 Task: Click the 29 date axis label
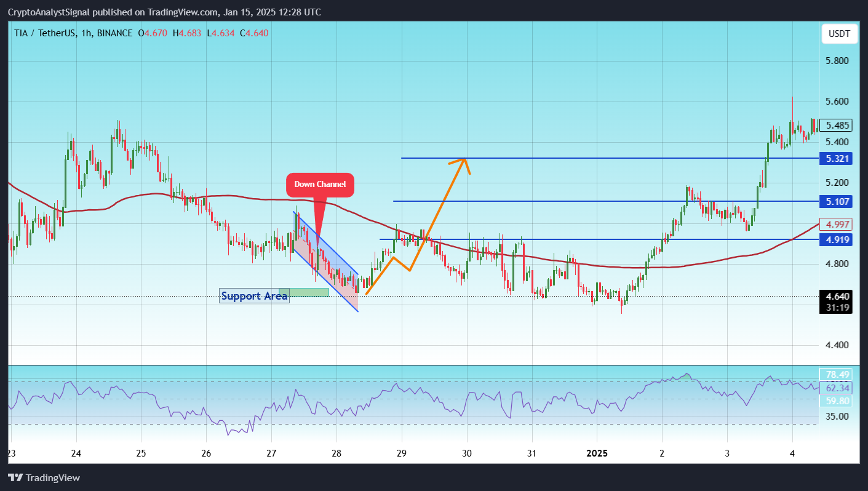[402, 453]
